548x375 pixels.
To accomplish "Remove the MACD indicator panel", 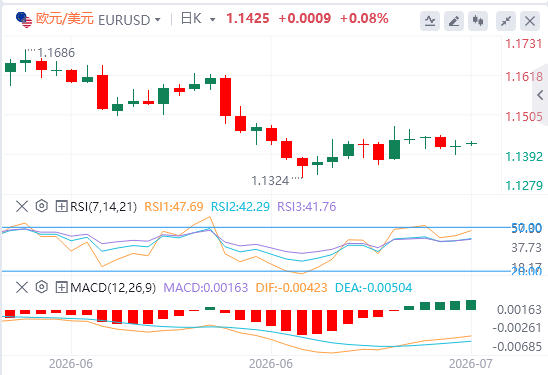I will tap(22, 288).
